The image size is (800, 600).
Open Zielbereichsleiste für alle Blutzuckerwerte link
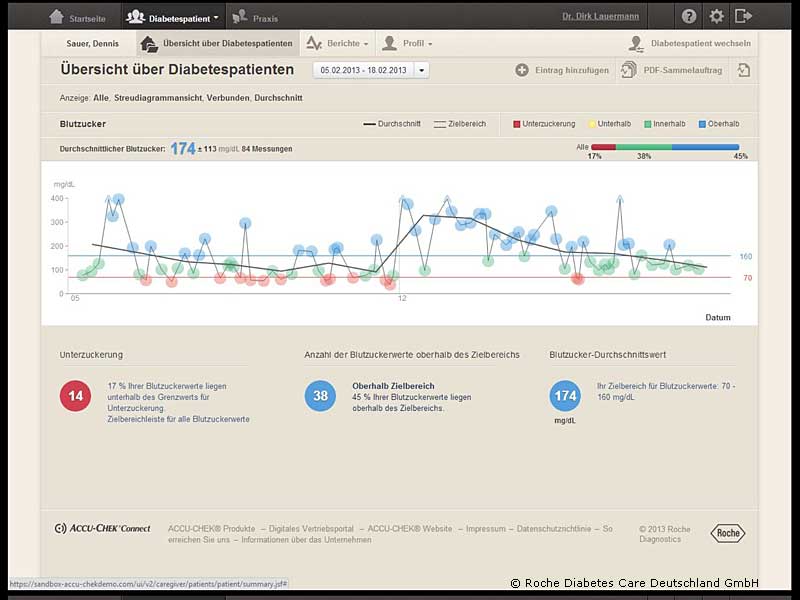(178, 419)
